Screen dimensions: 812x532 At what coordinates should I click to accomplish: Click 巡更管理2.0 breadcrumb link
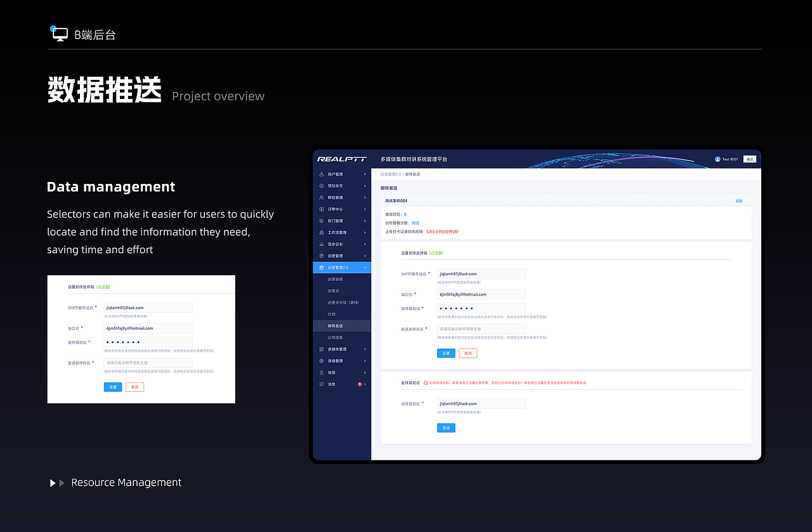coord(391,174)
